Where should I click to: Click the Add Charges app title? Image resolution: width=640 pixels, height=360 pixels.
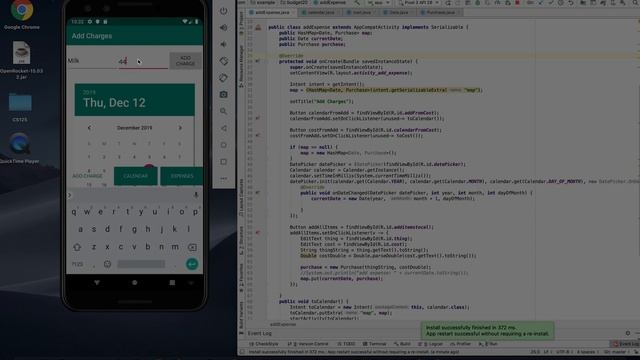tap(92, 36)
